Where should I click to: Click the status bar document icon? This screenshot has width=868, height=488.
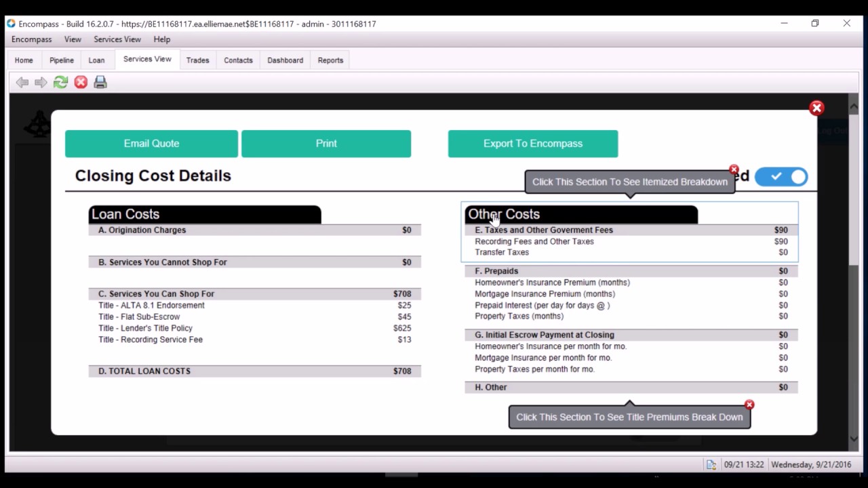pos(711,464)
